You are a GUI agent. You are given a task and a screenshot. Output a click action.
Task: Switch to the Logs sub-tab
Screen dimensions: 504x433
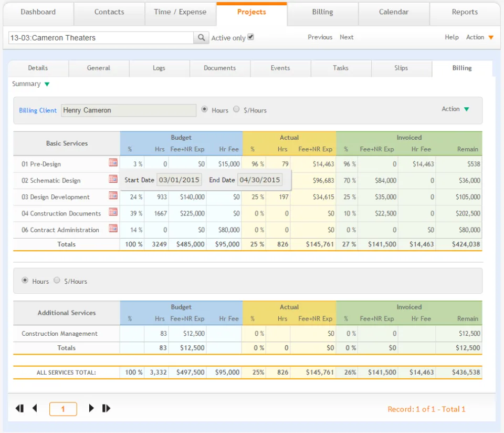159,68
